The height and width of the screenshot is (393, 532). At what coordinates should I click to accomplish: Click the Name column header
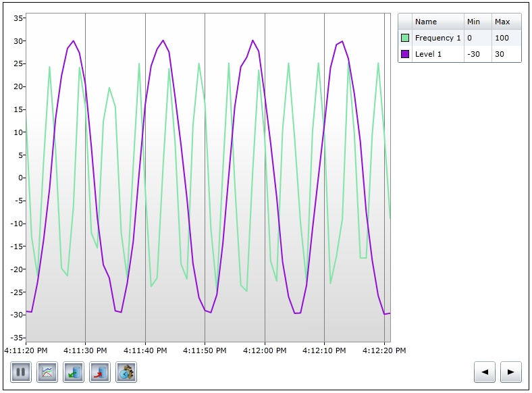(x=437, y=22)
